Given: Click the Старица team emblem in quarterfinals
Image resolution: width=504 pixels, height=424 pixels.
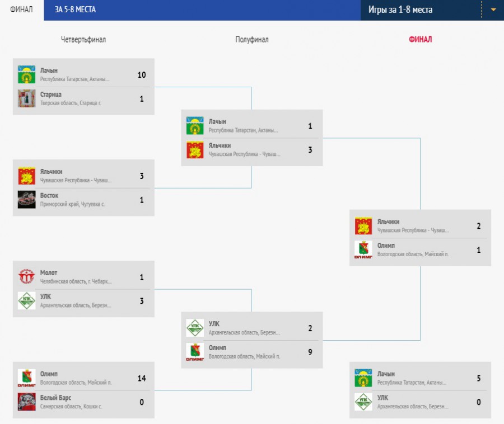Looking at the screenshot, I should pyautogui.click(x=27, y=98).
